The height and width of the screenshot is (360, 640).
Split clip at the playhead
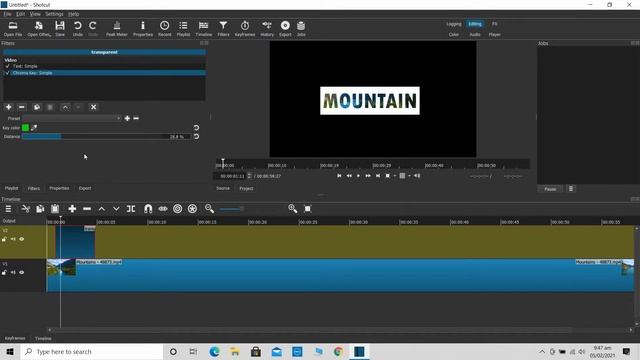pos(131,209)
